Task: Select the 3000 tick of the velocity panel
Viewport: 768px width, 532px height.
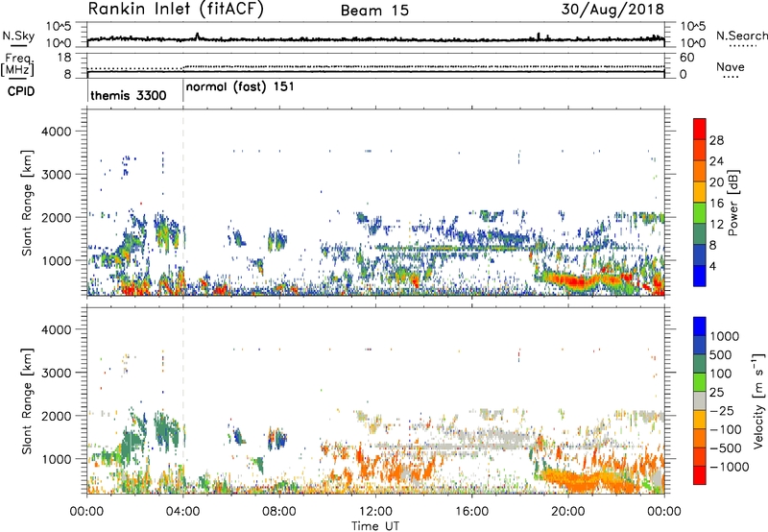Action: click(x=56, y=373)
